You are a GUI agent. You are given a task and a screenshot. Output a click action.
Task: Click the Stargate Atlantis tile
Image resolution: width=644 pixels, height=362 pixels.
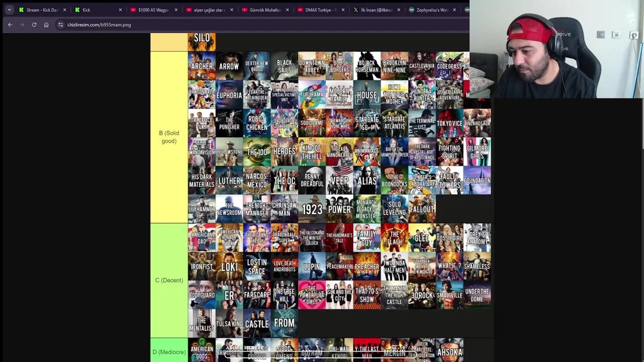coord(394,123)
